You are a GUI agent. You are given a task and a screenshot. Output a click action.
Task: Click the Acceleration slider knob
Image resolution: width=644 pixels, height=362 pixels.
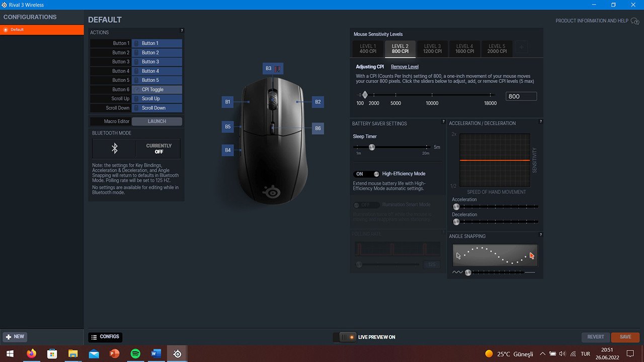pos(456,207)
